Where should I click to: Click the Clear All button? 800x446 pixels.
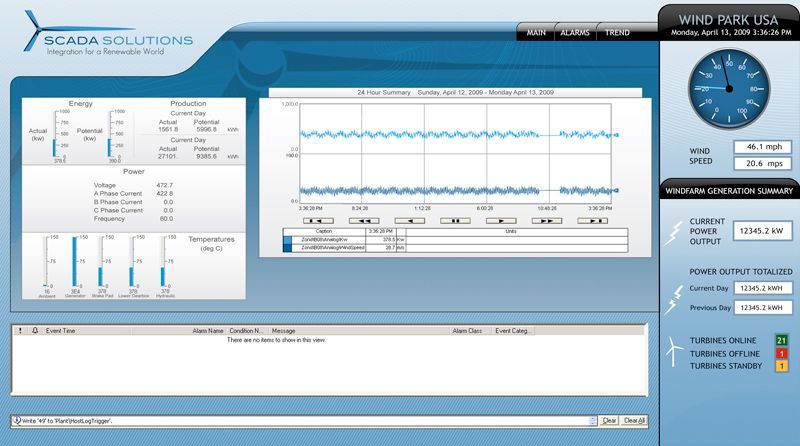[634, 421]
